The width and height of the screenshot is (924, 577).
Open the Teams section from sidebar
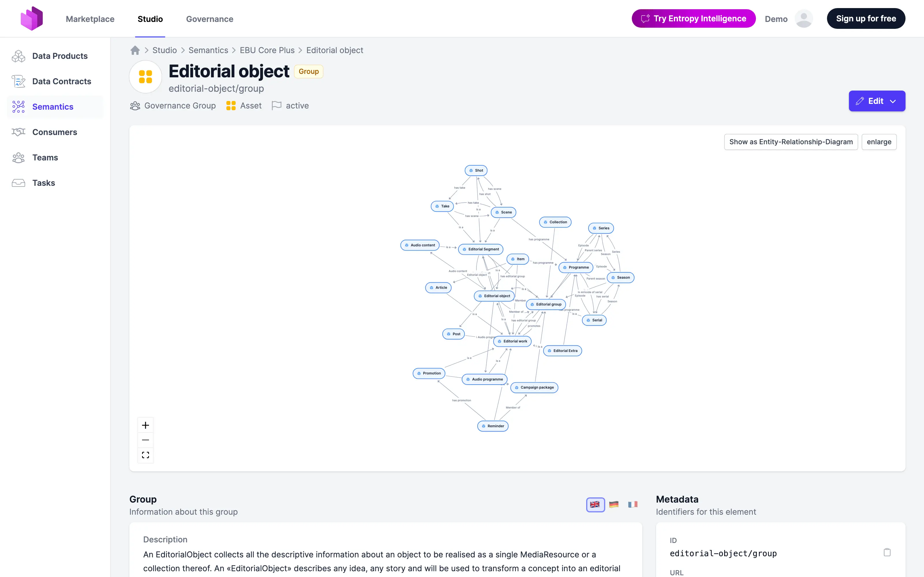45,157
